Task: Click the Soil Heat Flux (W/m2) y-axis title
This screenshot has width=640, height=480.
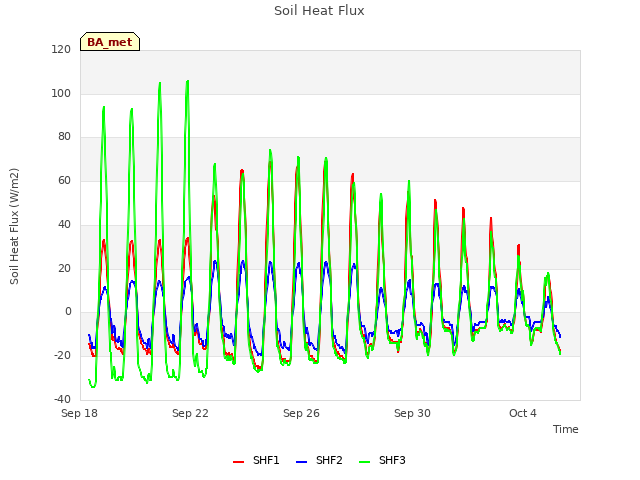Action: [x=14, y=226]
